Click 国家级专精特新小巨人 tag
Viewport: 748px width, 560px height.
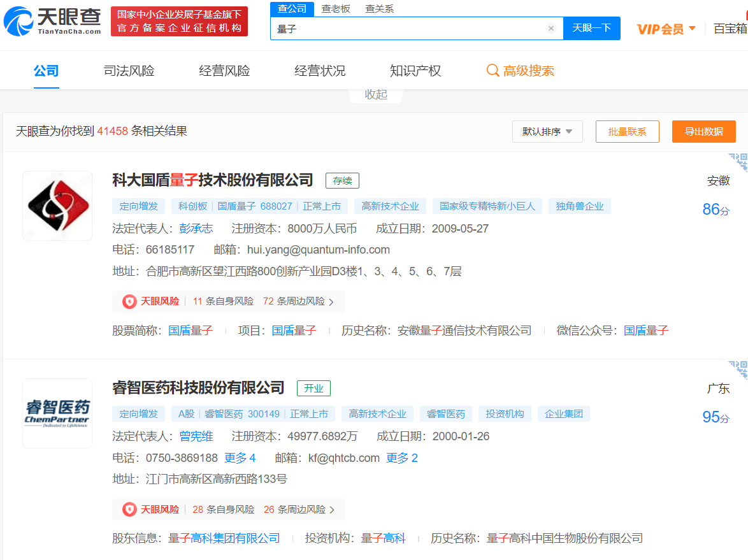point(487,206)
